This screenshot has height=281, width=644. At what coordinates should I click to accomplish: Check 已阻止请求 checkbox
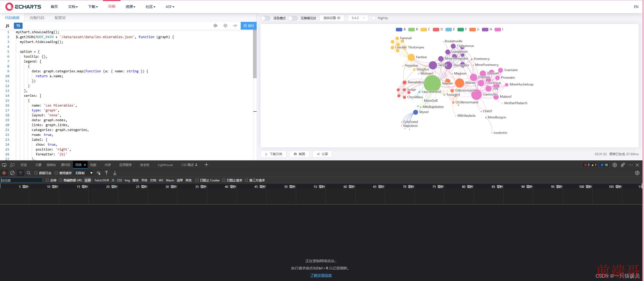(x=224, y=180)
